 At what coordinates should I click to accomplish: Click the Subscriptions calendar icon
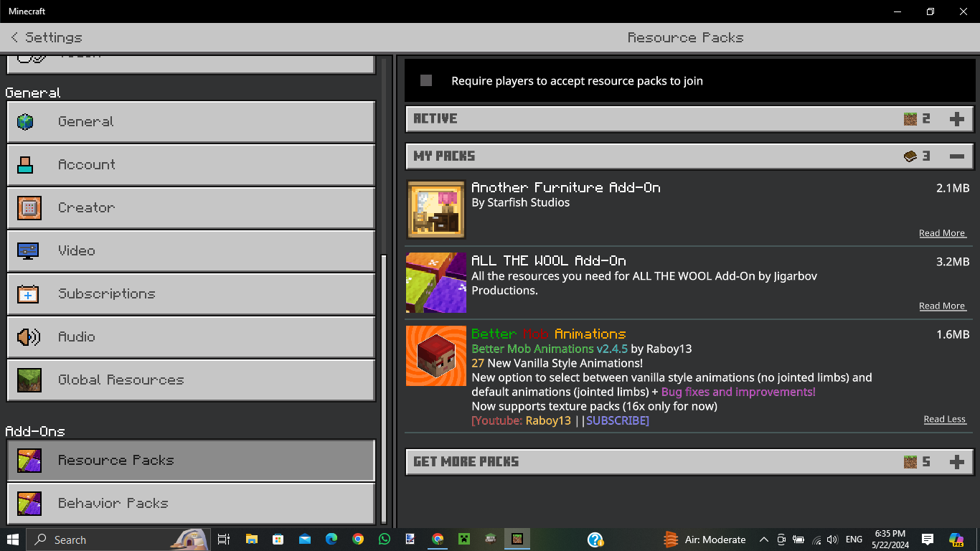[x=28, y=294]
